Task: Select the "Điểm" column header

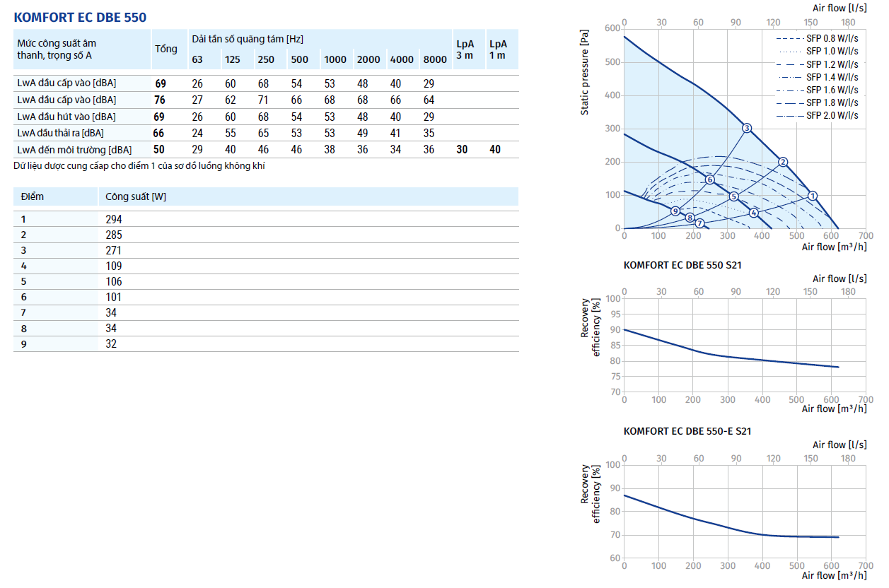Action: [33, 196]
